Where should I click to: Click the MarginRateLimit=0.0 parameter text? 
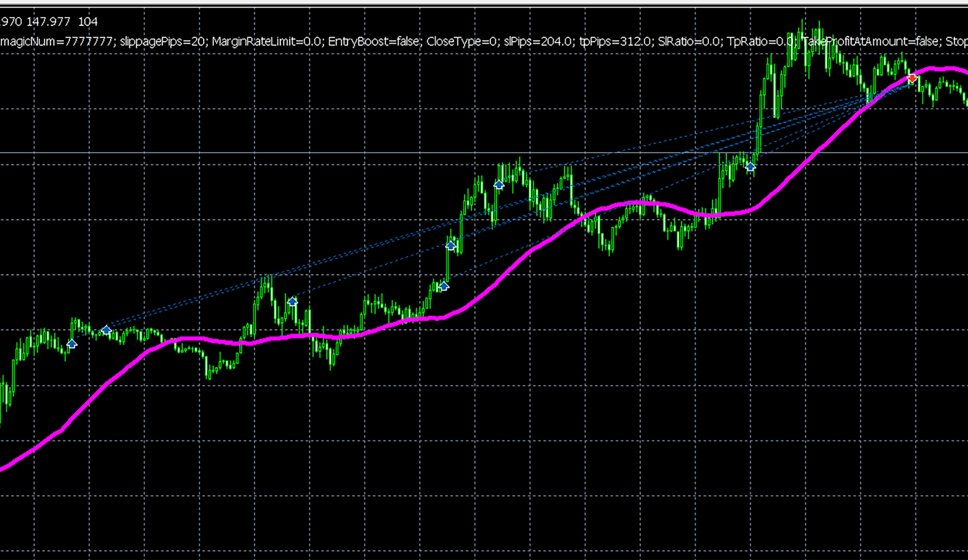(267, 42)
